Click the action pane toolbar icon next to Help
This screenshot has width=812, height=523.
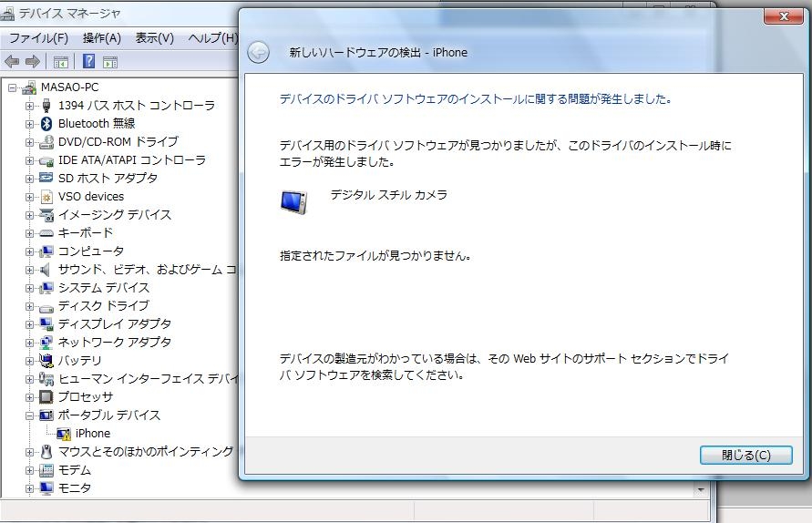coord(109,62)
